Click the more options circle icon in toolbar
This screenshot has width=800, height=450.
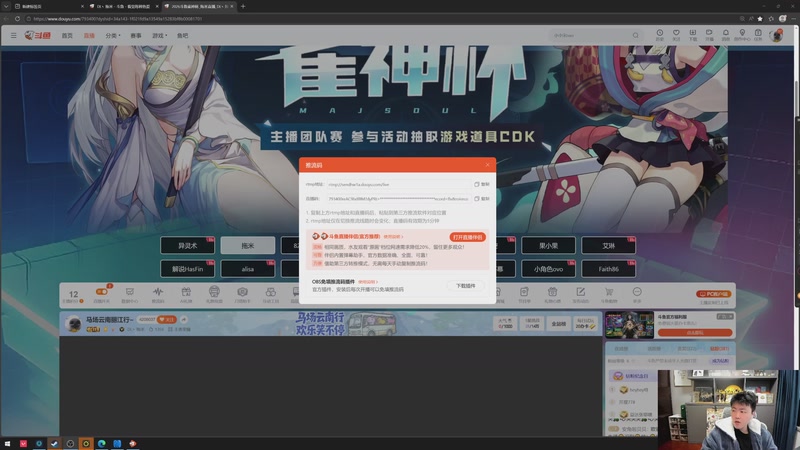(637, 294)
